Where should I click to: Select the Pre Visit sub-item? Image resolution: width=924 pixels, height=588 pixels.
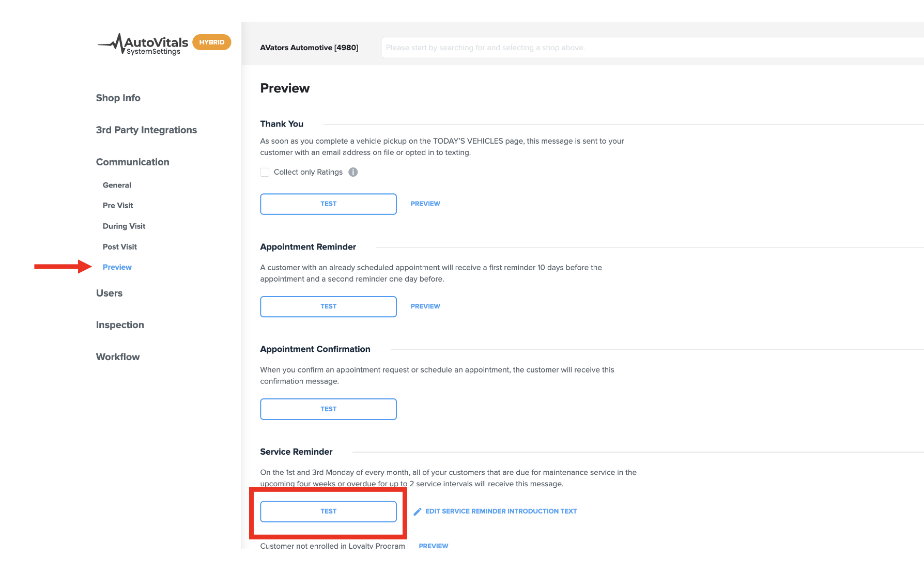(x=118, y=205)
